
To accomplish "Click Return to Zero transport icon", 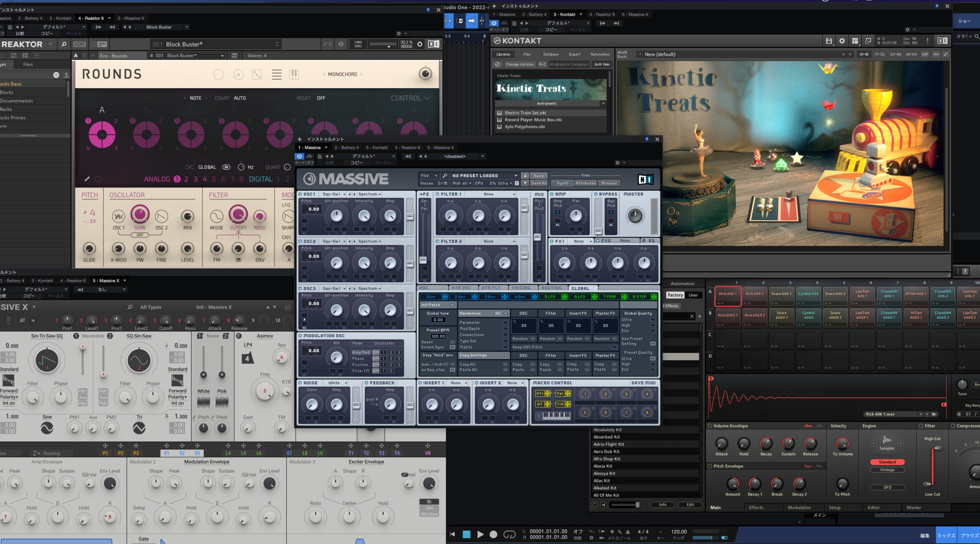I will tap(452, 534).
